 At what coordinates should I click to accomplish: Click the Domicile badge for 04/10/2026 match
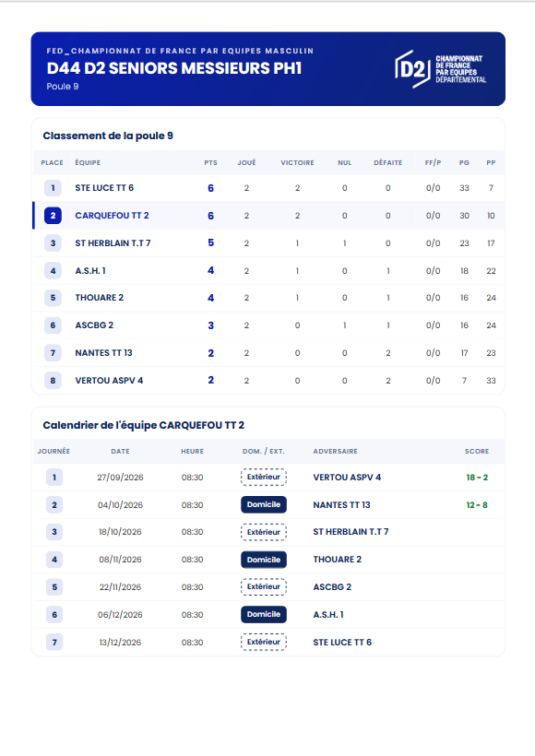(x=264, y=504)
